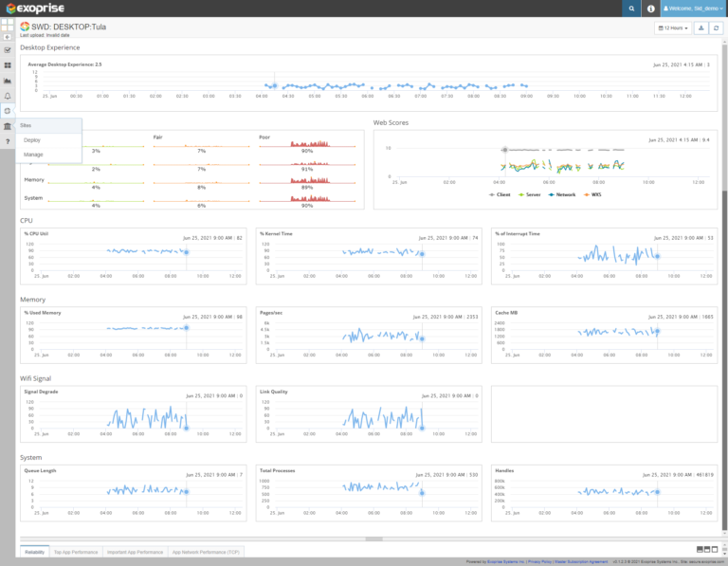This screenshot has width=728, height=566.
Task: Toggle the Server series in Web Scores legend
Action: pos(531,194)
